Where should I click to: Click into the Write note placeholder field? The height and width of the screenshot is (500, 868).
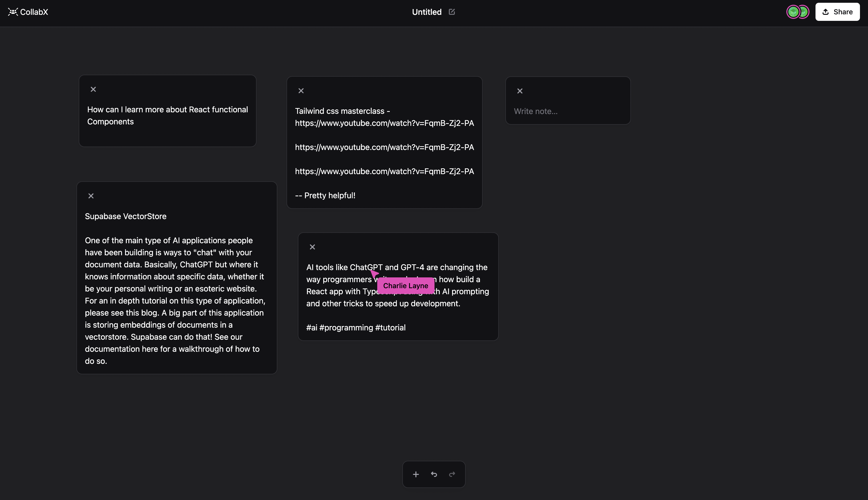pos(535,111)
